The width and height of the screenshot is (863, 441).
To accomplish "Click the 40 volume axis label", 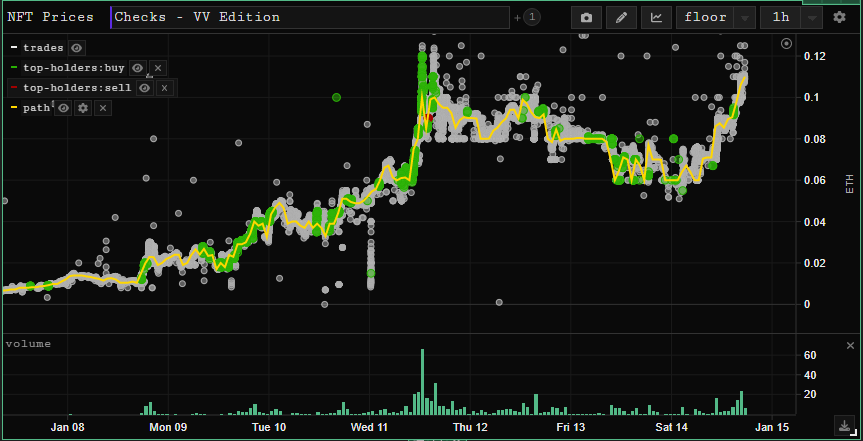I will coord(810,375).
